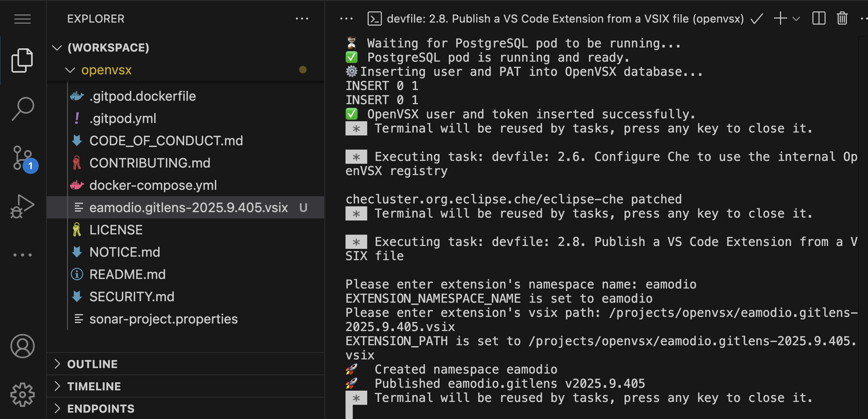Click the pink docker icon of docker-compose.yml

click(x=77, y=185)
